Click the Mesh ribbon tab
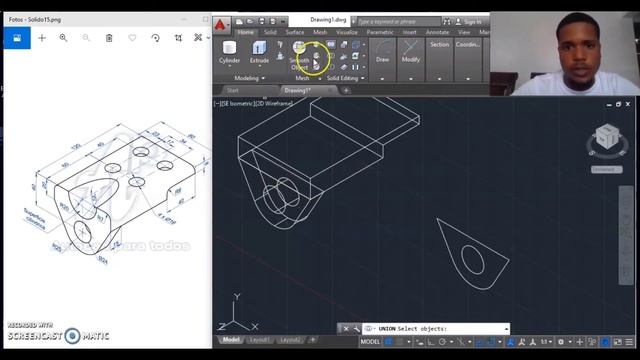The image size is (640, 360). pos(320,32)
